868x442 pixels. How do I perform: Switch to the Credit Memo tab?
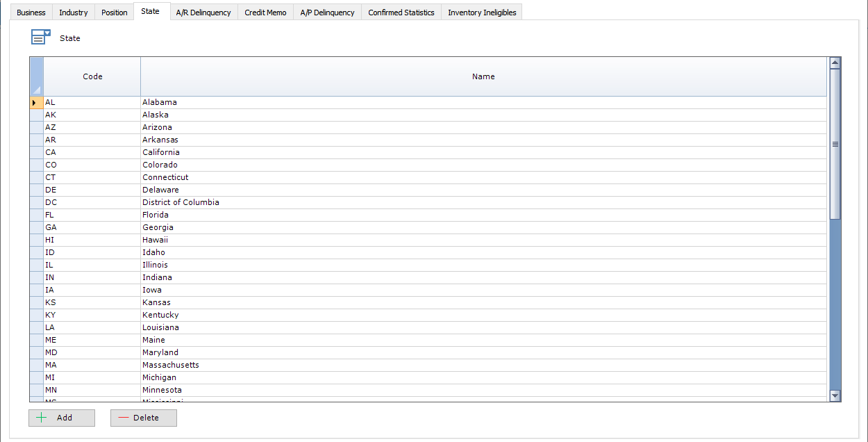tap(265, 13)
